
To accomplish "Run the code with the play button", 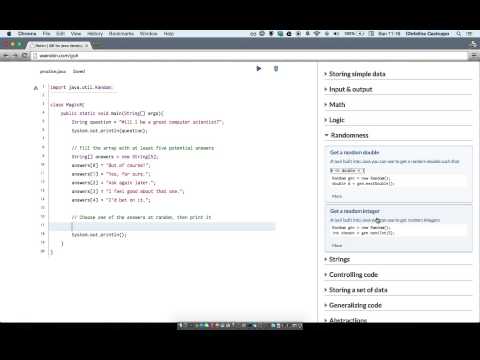I will [259, 69].
